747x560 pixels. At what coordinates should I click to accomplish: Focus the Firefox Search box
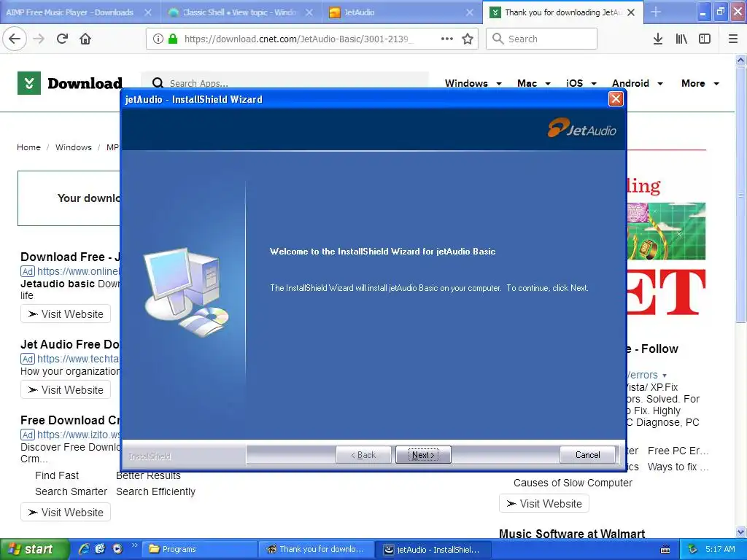pos(541,39)
